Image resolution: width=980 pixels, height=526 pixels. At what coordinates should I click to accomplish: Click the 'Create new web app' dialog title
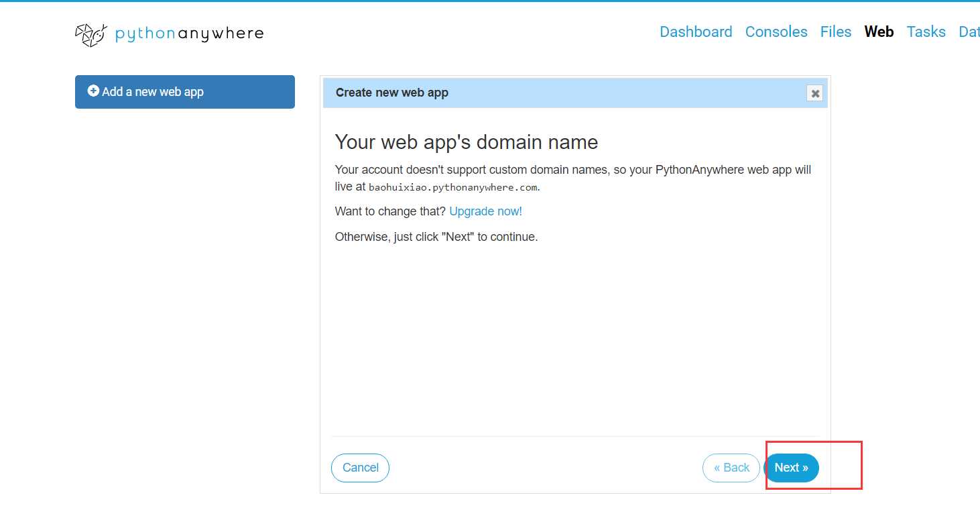392,93
